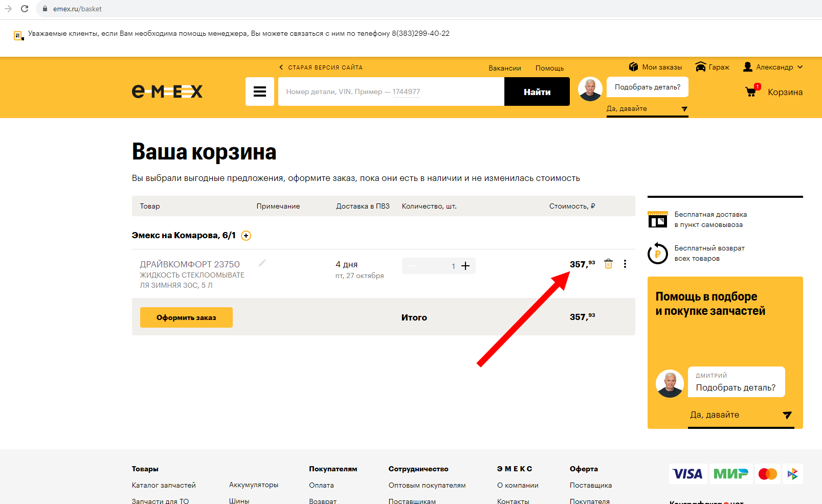Image resolution: width=822 pixels, height=504 pixels.
Task: Expand the Александр account dropdown
Action: click(x=773, y=67)
